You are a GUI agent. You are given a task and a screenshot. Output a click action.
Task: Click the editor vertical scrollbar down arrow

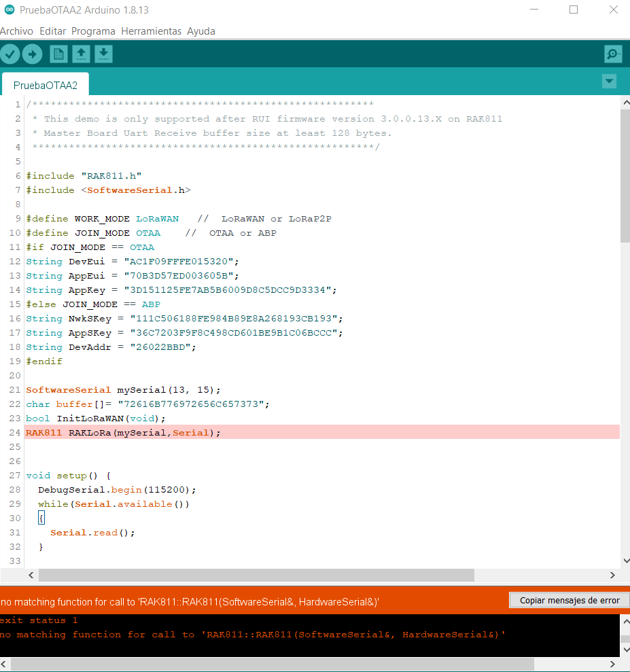click(x=625, y=561)
